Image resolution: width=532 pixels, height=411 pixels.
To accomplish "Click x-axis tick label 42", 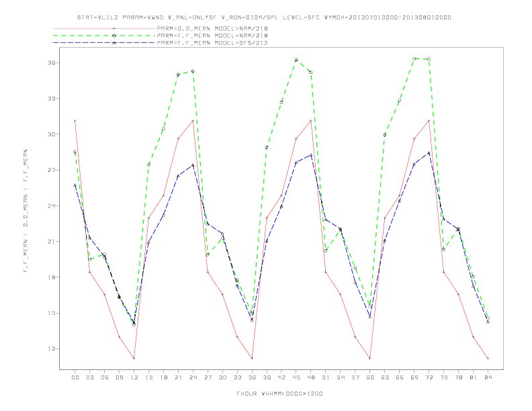I will click(x=281, y=377).
